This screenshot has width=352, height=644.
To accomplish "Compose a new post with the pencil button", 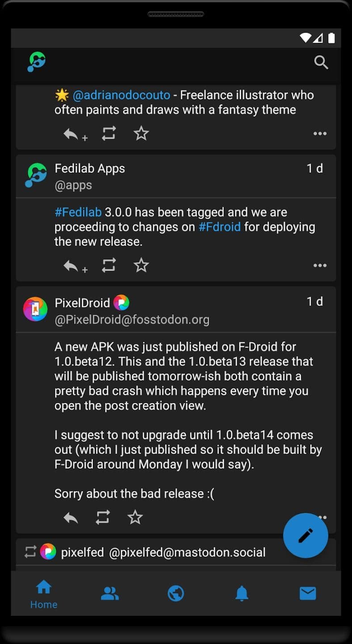I will click(306, 535).
